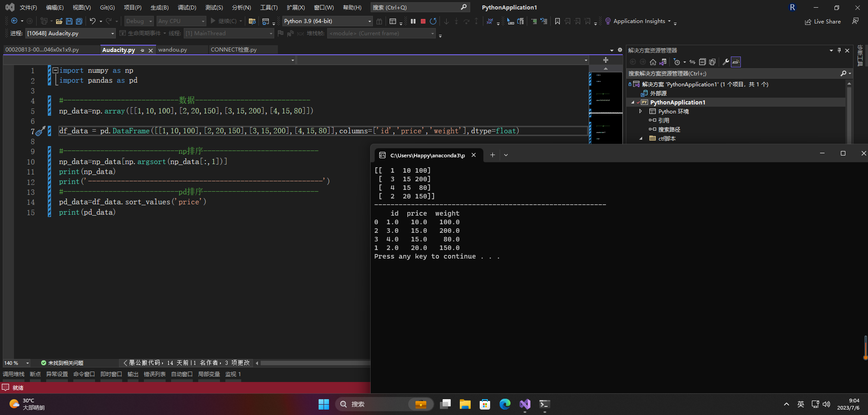Image resolution: width=868 pixels, height=415 pixels.
Task: Open the Find in Files icon
Action: (252, 21)
